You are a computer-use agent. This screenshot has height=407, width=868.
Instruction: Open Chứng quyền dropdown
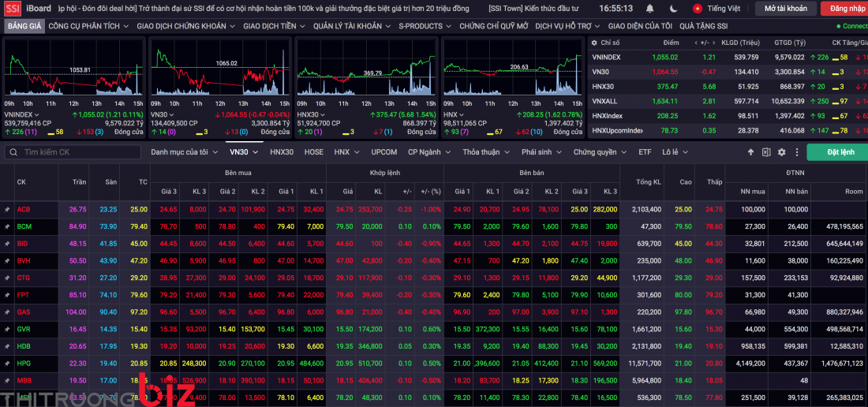click(600, 152)
